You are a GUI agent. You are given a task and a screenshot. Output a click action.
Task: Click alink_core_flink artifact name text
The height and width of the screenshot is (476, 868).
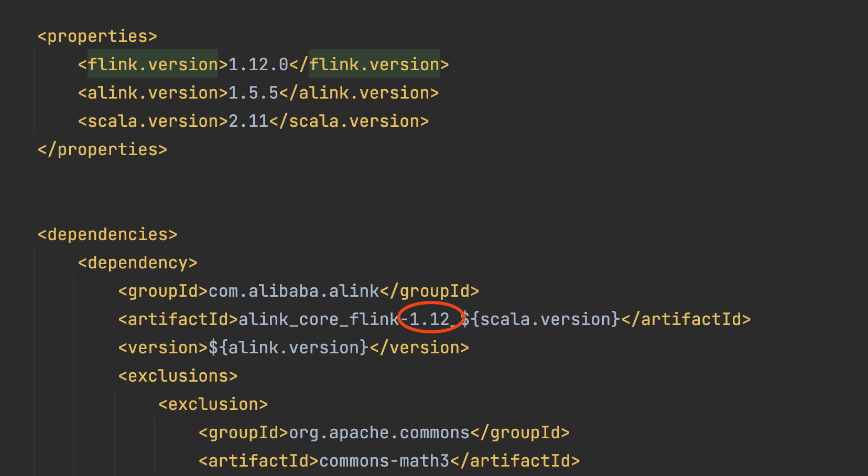pyautogui.click(x=319, y=319)
